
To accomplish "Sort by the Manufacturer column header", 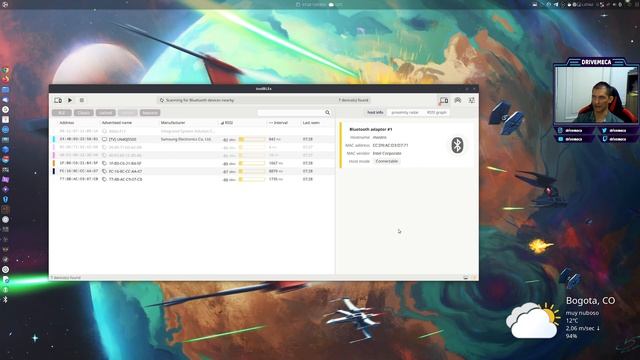I will coord(173,122).
